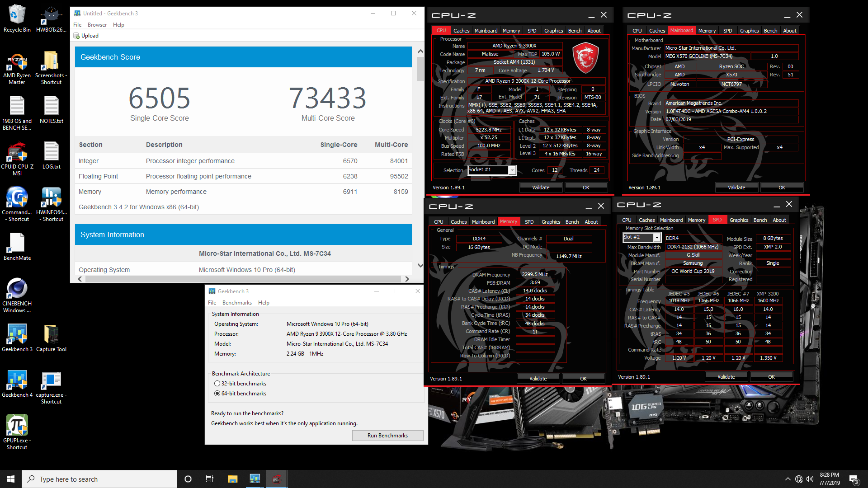Click the Type here to search box
868x488 pixels.
(99, 479)
